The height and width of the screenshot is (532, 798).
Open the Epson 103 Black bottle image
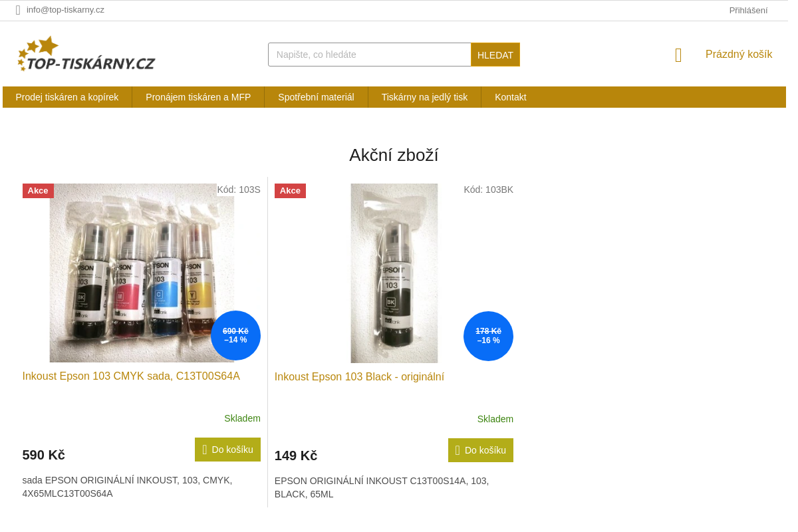pyautogui.click(x=394, y=273)
